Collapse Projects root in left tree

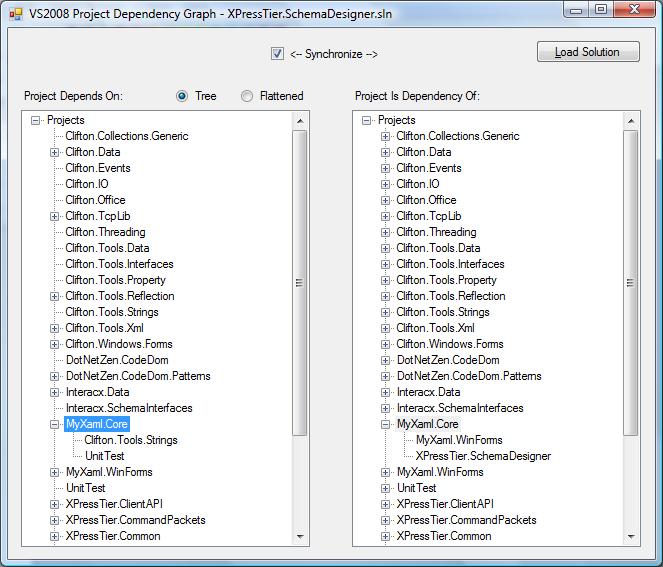tap(36, 121)
